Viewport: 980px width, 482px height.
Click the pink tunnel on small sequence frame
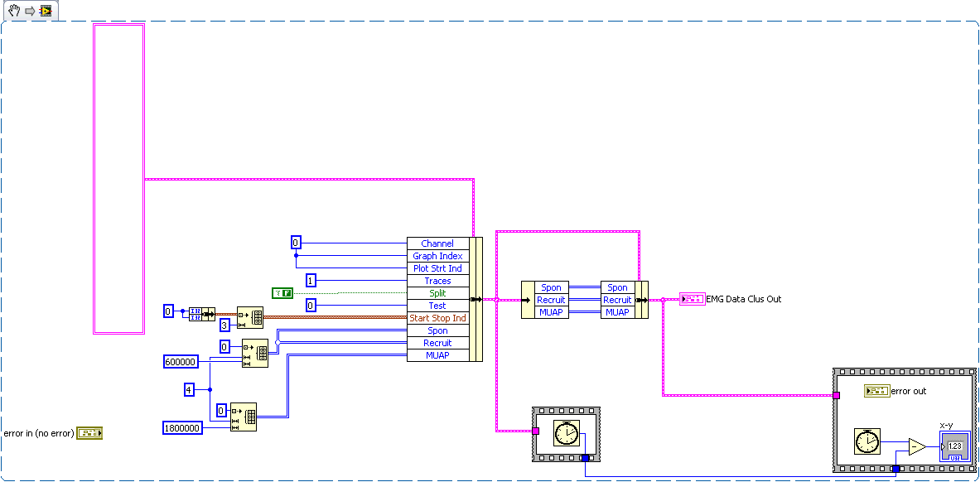tap(536, 431)
